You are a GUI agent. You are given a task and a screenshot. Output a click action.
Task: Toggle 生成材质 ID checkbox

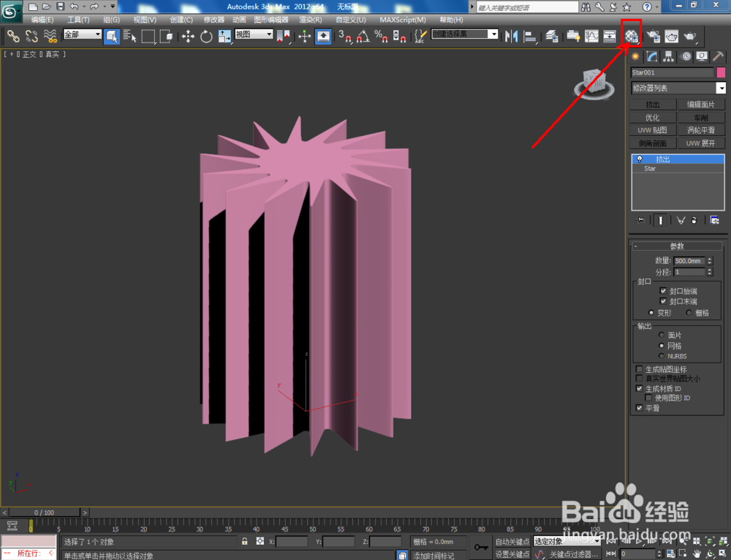coord(639,388)
